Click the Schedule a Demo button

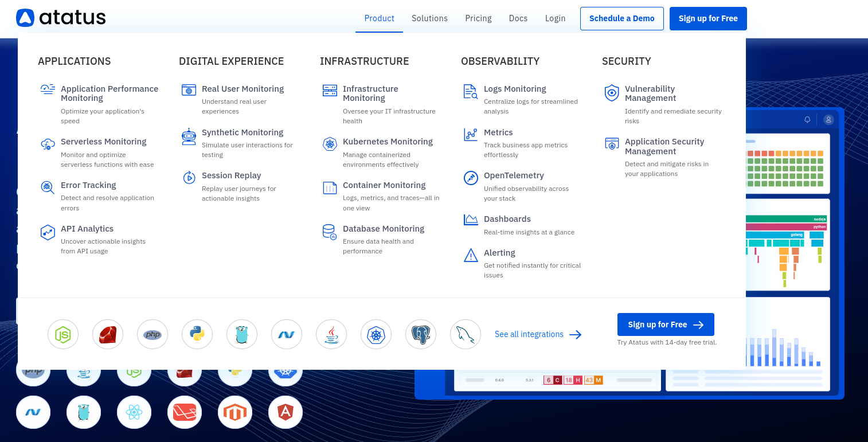[621, 18]
